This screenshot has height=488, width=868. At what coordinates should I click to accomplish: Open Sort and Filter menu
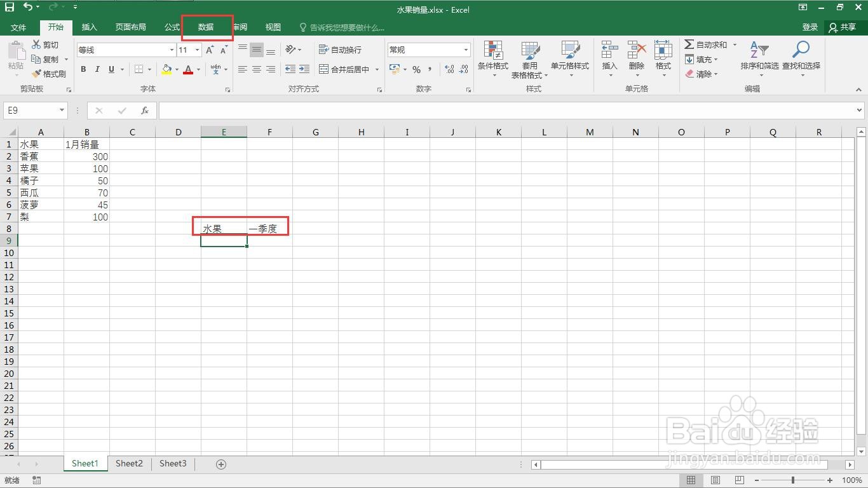(759, 59)
